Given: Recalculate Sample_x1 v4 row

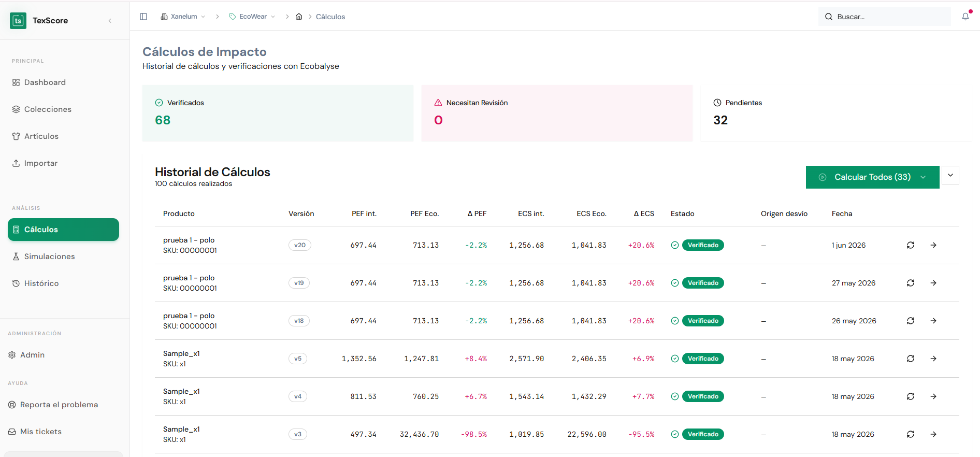Looking at the screenshot, I should (911, 396).
